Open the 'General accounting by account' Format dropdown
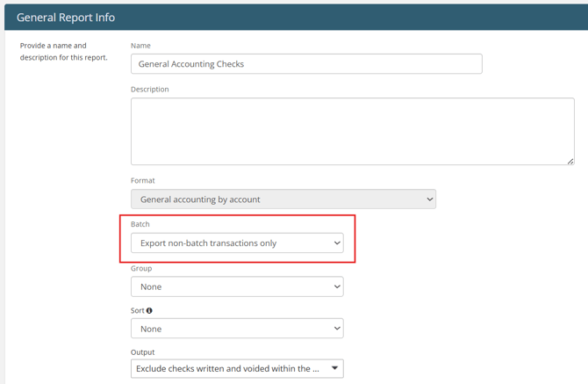Image resolution: width=588 pixels, height=384 pixels. click(283, 199)
